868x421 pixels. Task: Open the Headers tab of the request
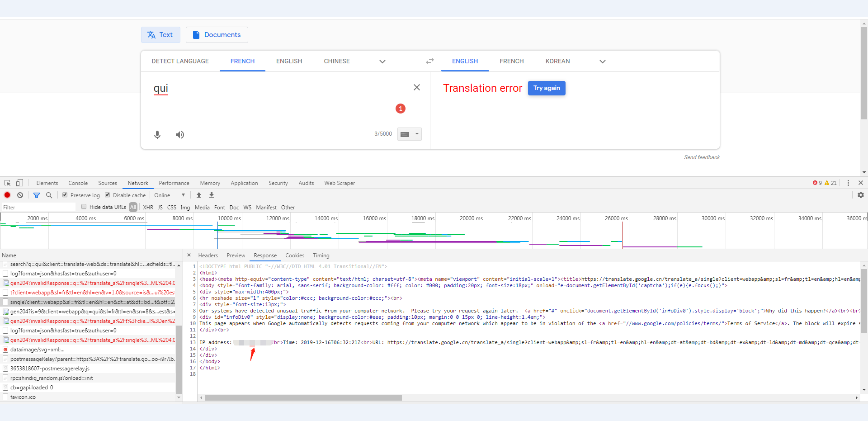pos(208,255)
